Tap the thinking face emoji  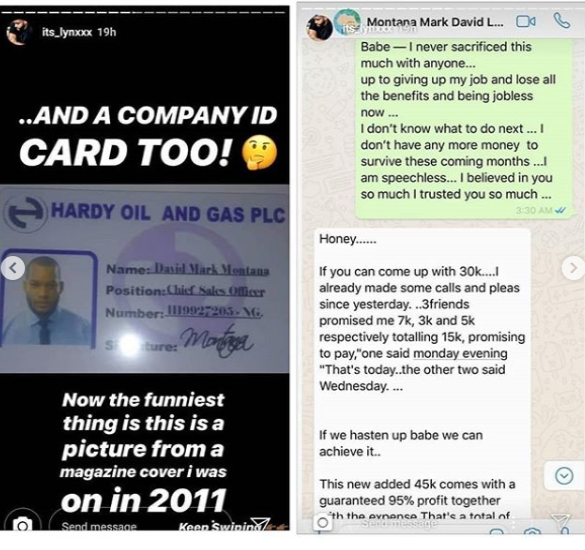pos(259,153)
